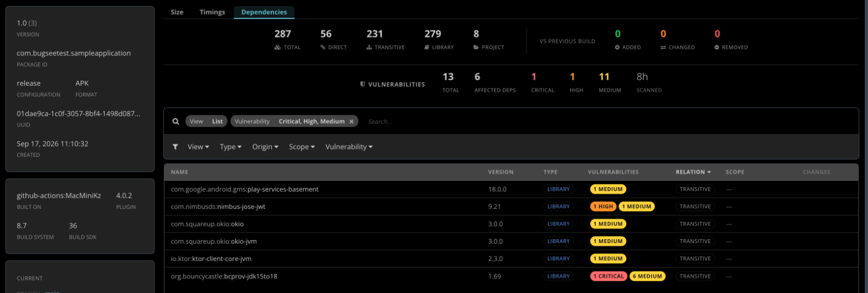Click the Scope column header

[x=735, y=172]
